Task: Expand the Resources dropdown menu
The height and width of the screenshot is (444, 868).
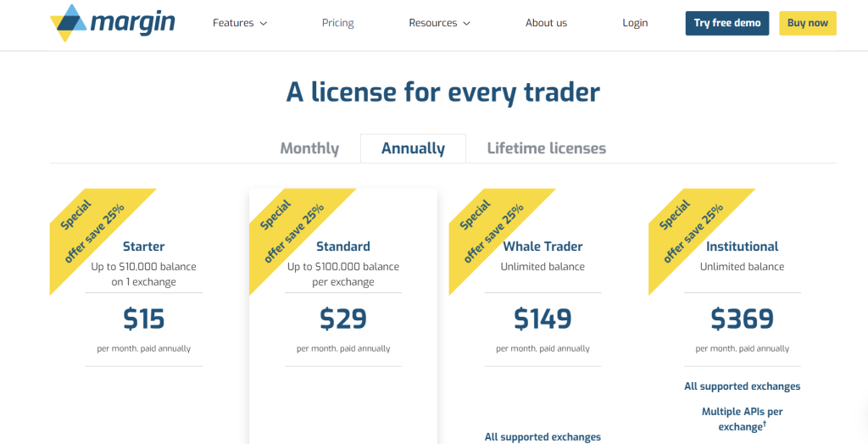Action: pos(440,23)
